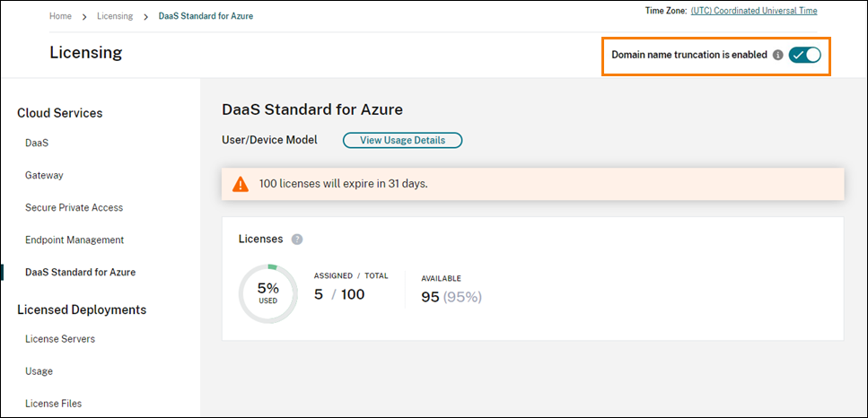Click the help icon next to Licenses
This screenshot has height=418, width=868.
click(297, 239)
